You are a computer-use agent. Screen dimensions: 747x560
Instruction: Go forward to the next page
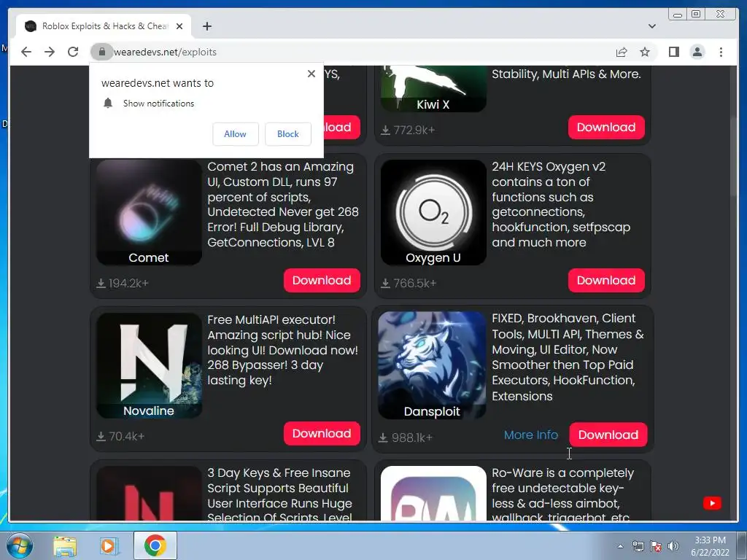[x=50, y=52]
